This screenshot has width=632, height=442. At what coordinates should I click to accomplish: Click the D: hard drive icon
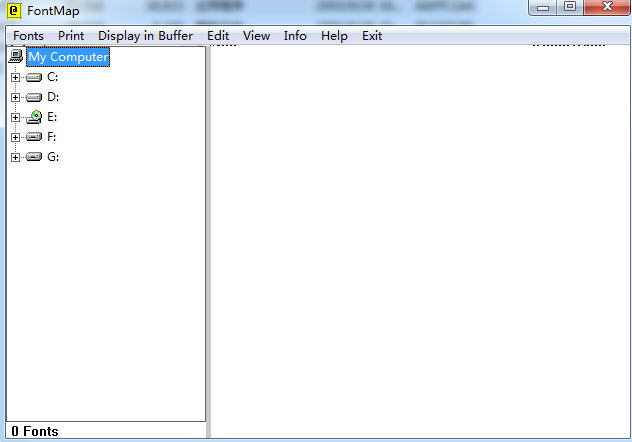point(34,97)
